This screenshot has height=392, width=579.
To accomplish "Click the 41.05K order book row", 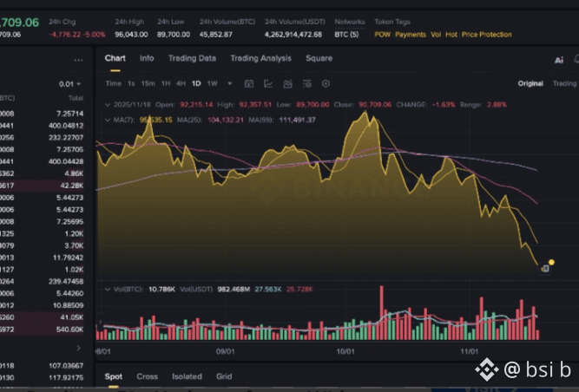I will [x=42, y=317].
